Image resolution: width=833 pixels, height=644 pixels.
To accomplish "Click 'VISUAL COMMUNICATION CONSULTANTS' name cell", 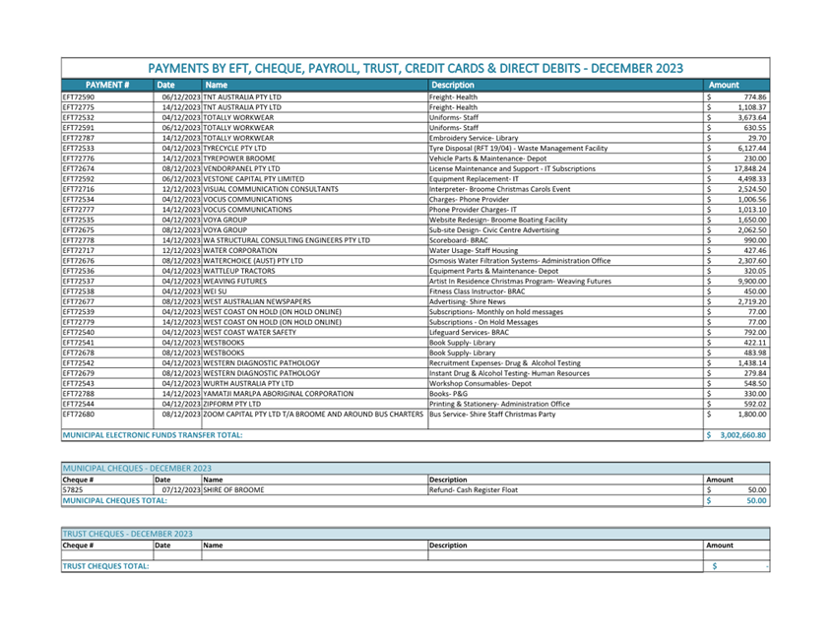I will pyautogui.click(x=271, y=189).
